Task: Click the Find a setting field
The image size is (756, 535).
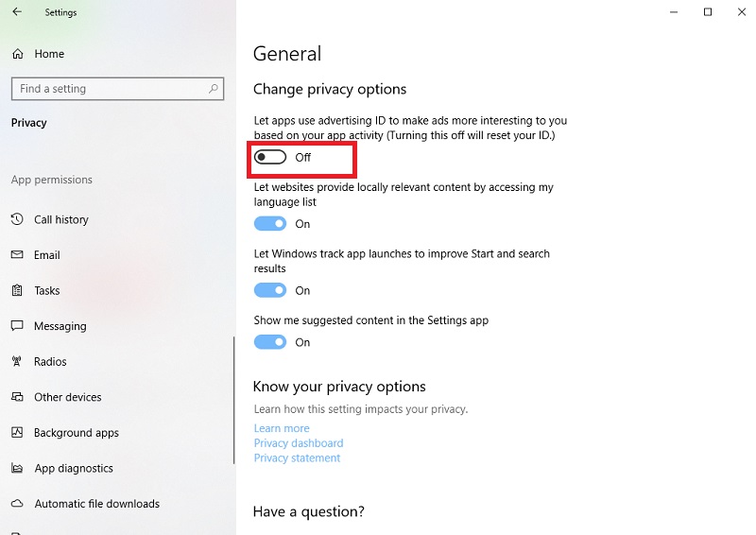Action: [x=117, y=89]
